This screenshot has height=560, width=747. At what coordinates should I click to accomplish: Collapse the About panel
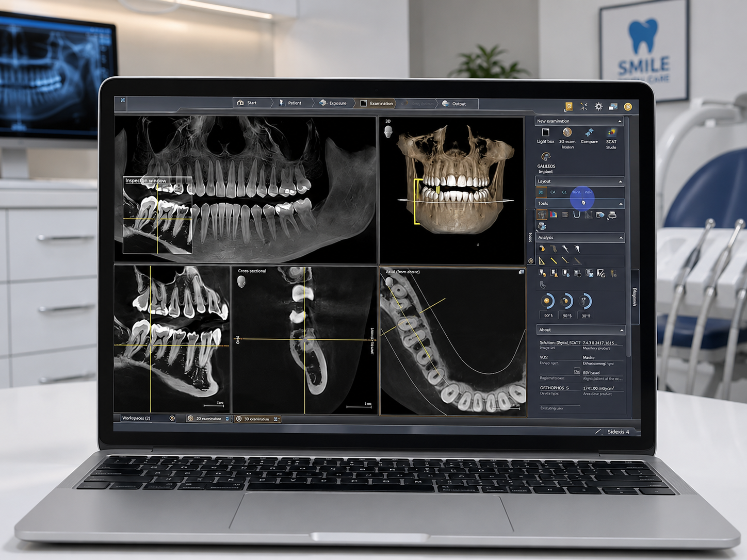click(622, 330)
